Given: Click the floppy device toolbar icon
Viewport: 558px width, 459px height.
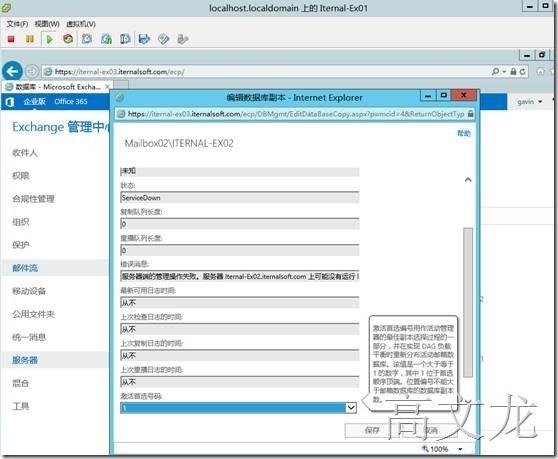Looking at the screenshot, I should point(144,39).
